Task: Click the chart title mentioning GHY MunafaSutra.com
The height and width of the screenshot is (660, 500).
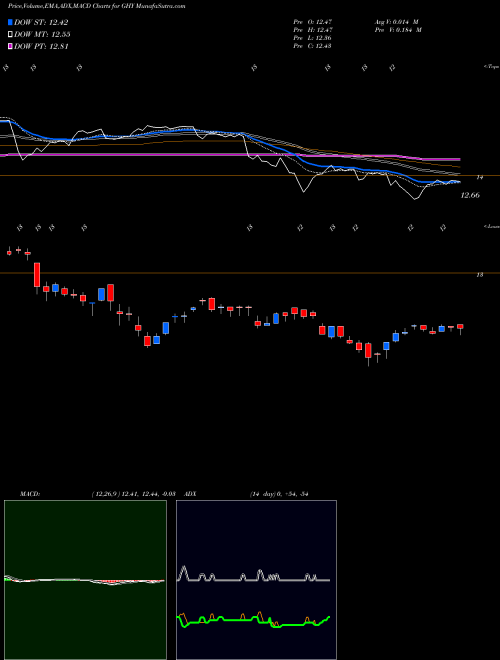Action: click(96, 6)
